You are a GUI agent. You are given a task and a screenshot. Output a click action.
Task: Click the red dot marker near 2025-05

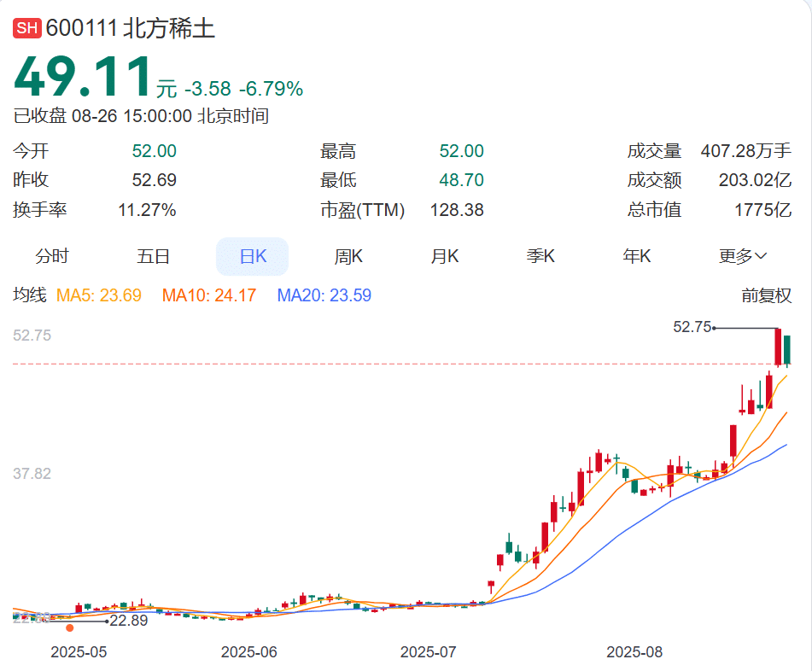[x=70, y=626]
